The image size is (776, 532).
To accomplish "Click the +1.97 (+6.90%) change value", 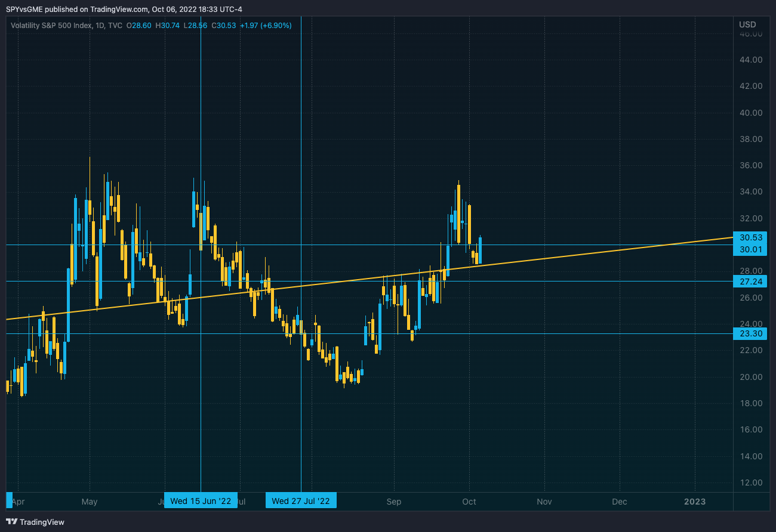I will 266,25.
